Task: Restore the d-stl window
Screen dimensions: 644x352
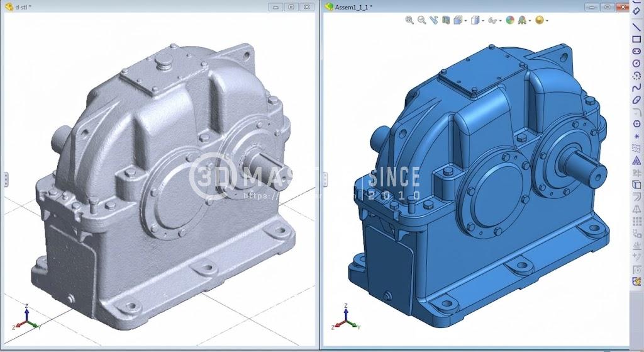Action: pos(291,7)
